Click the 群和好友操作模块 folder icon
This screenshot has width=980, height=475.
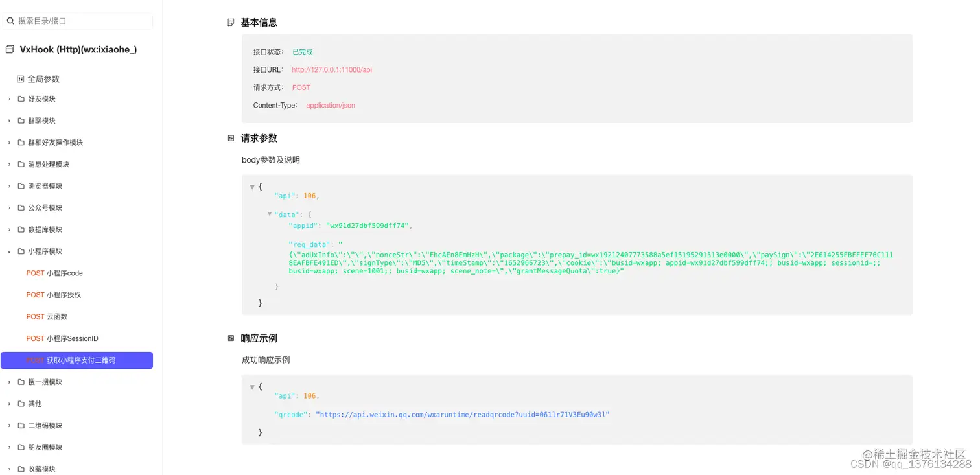coord(21,143)
